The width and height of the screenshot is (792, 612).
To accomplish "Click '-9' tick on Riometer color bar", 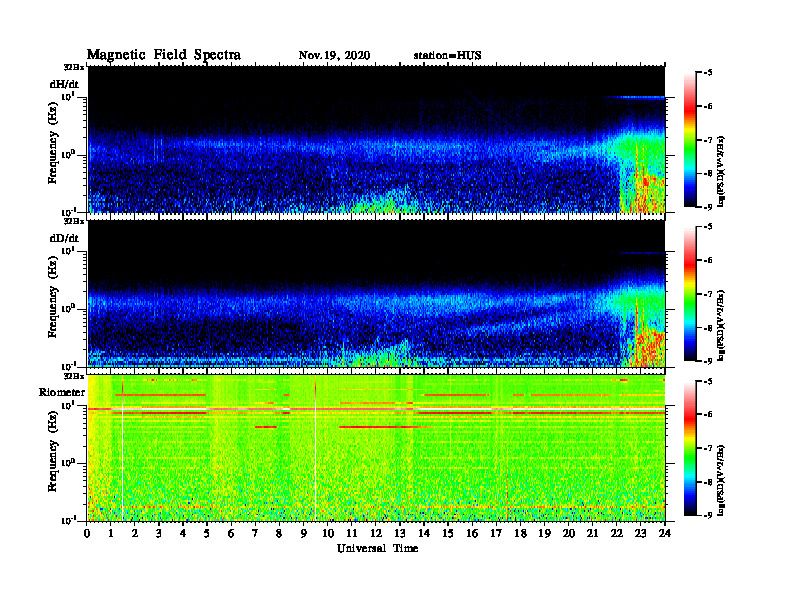I will pyautogui.click(x=708, y=515).
